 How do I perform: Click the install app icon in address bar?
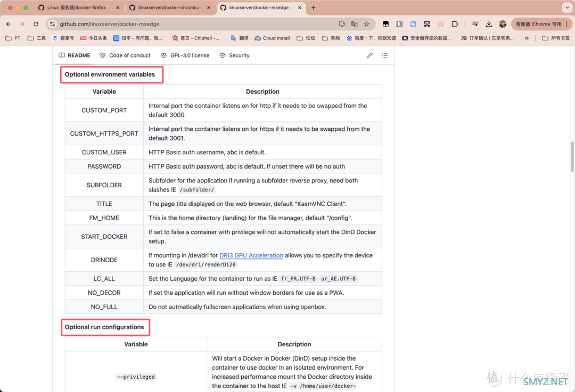click(342, 24)
